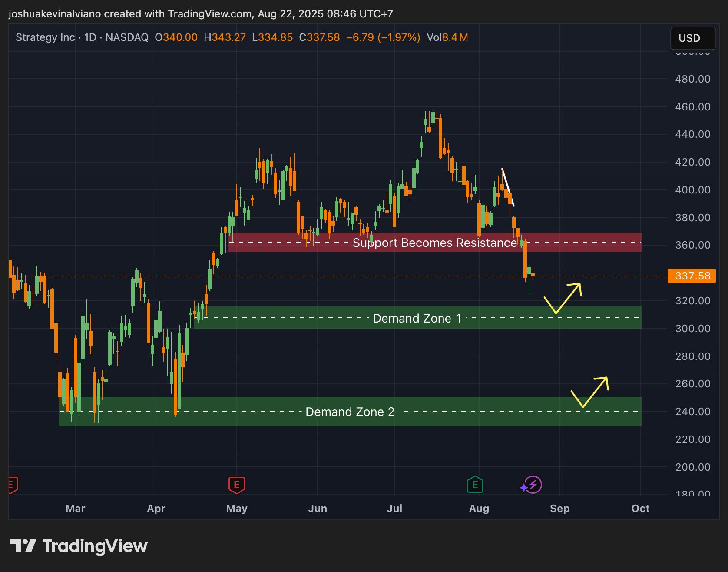Click the 300.00 price axis label

pos(693,329)
